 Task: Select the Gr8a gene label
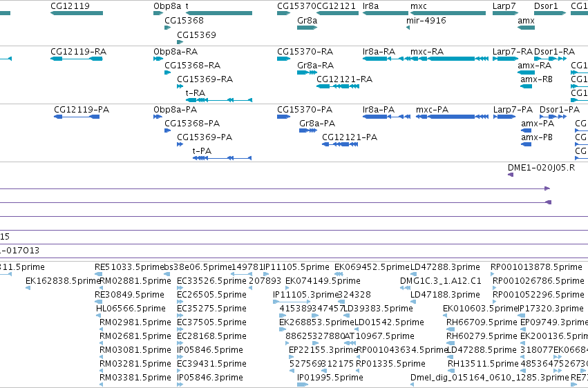pyautogui.click(x=307, y=20)
